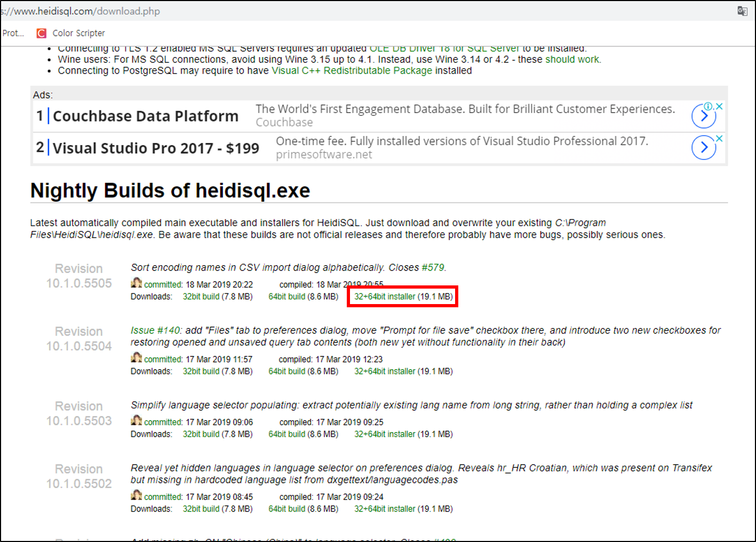Screen dimensions: 756x542
Task: Download 32bit build of revision 10.1.0.5502
Action: [201, 509]
